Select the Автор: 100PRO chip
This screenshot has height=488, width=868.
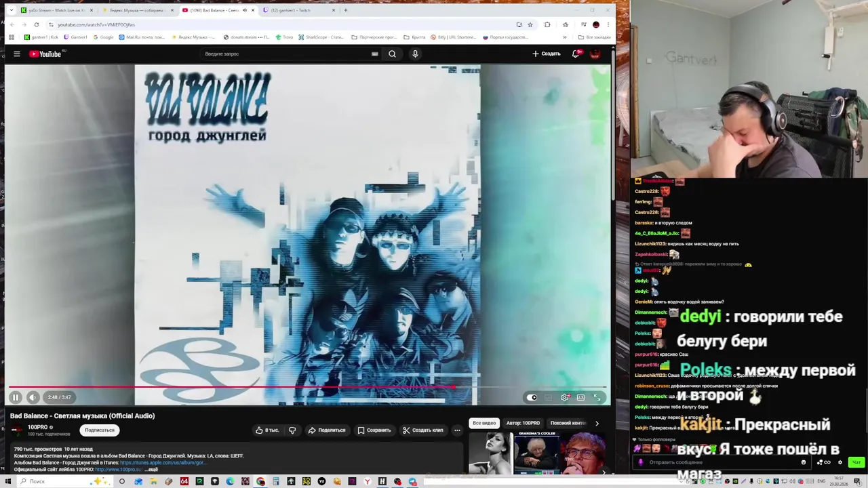click(523, 423)
